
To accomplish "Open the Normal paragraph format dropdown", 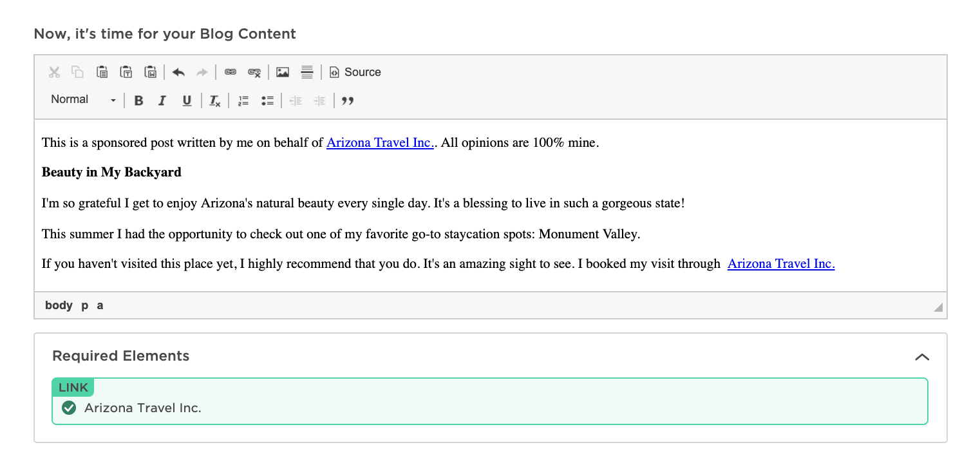I will (x=84, y=100).
